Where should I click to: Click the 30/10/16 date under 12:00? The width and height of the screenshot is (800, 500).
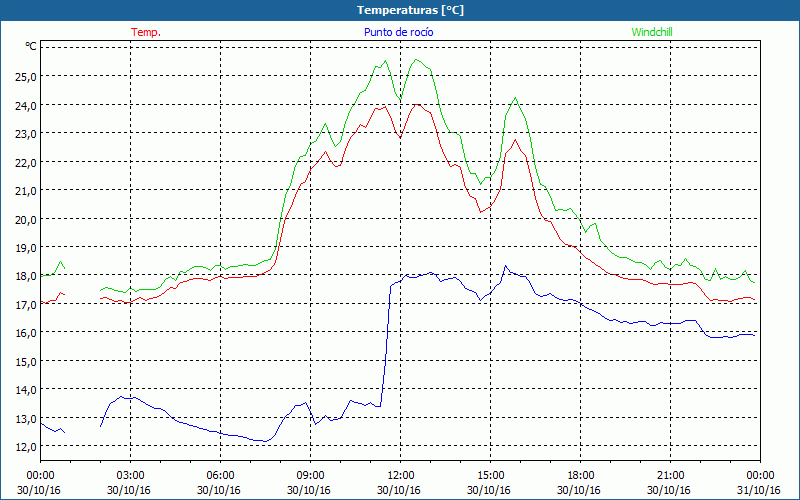(x=399, y=490)
